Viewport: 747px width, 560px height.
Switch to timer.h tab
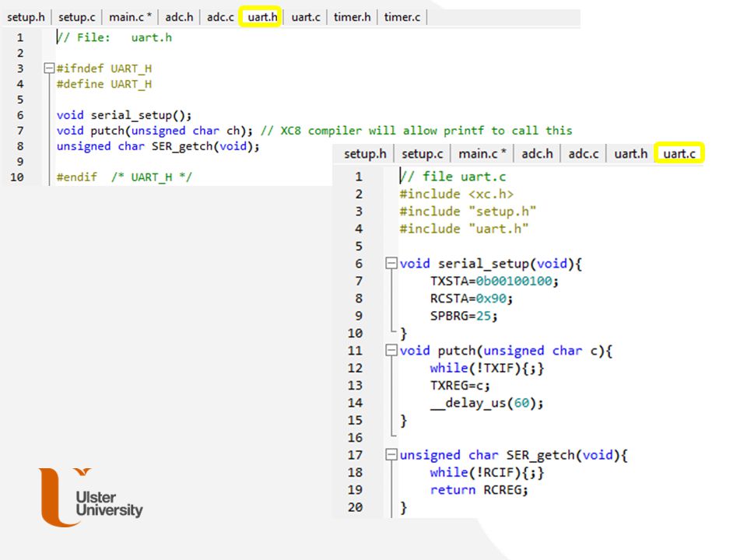pyautogui.click(x=352, y=17)
